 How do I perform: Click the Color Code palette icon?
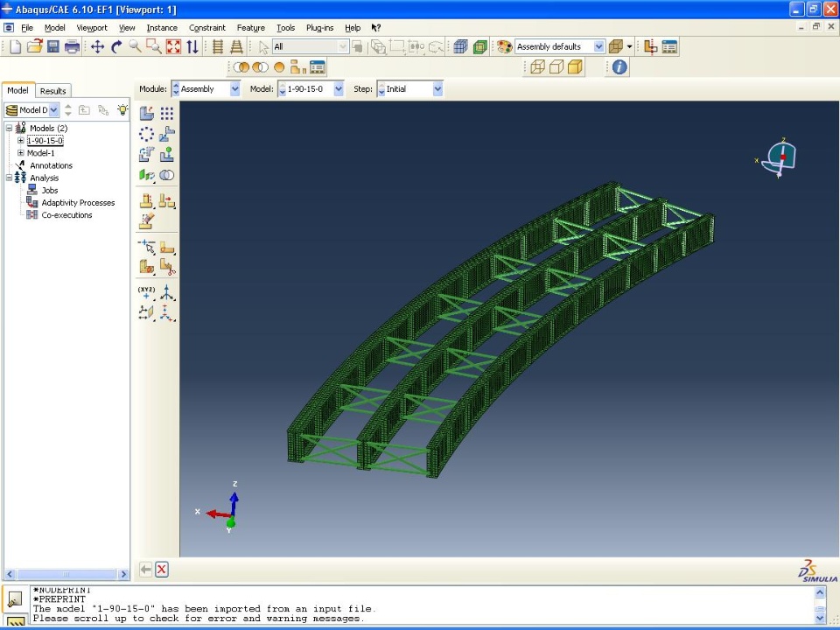point(504,47)
